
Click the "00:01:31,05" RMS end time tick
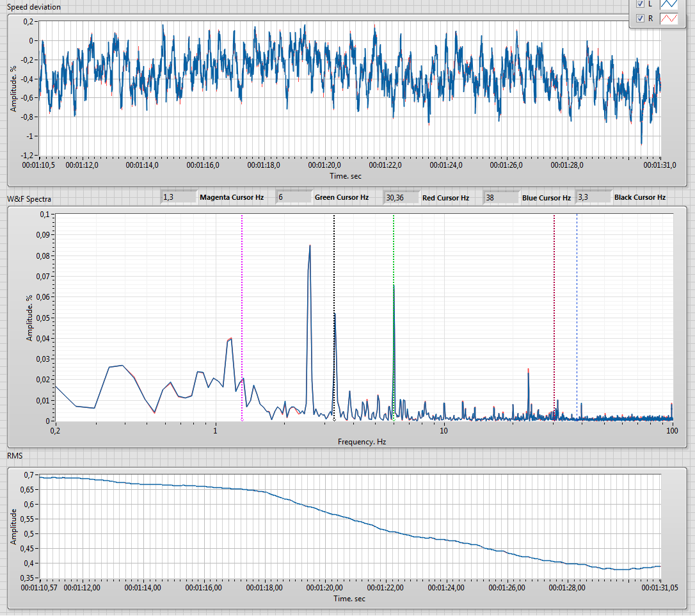[x=660, y=588]
